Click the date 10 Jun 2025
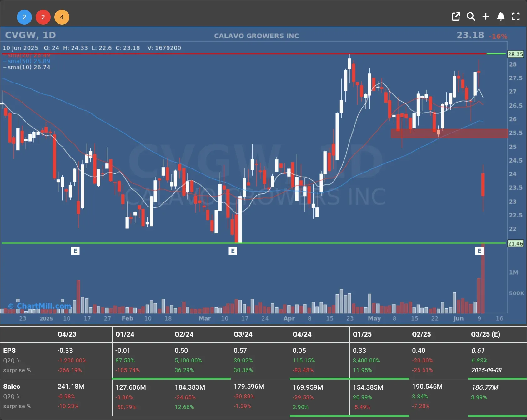 pos(20,48)
